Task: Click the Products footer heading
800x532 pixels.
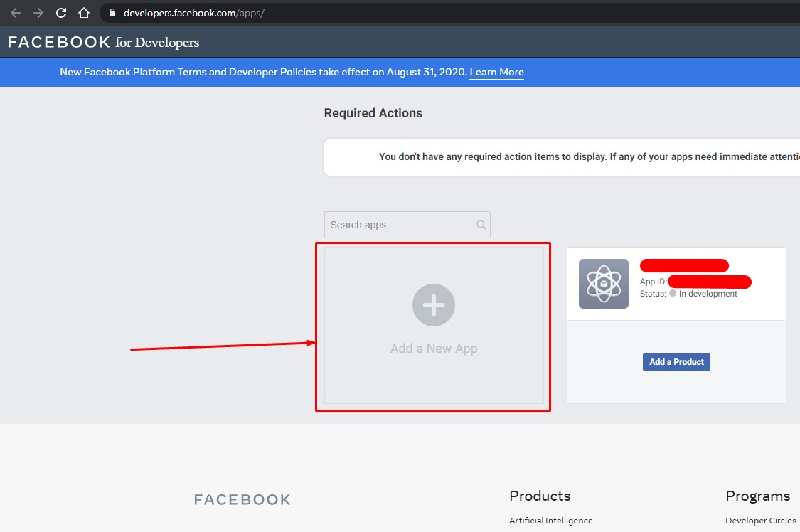Action: [x=540, y=496]
